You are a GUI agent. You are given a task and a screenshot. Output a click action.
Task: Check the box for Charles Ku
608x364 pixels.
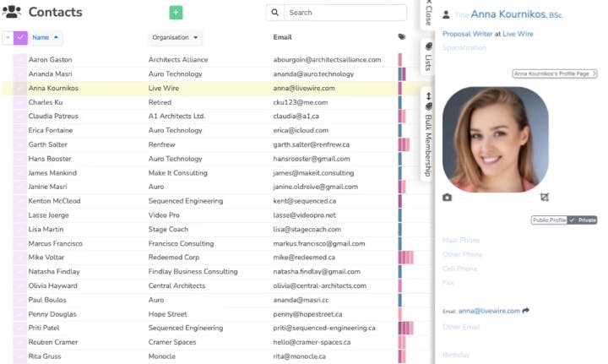[19, 102]
